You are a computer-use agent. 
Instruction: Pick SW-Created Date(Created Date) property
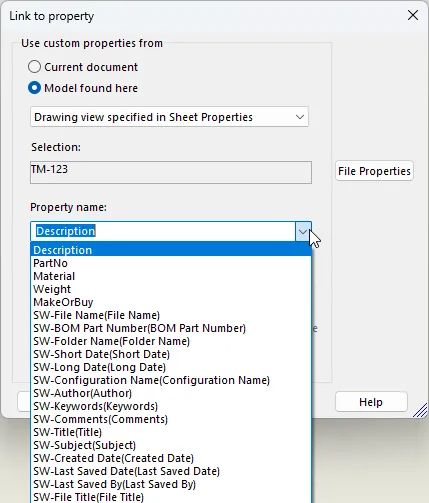[171, 458]
